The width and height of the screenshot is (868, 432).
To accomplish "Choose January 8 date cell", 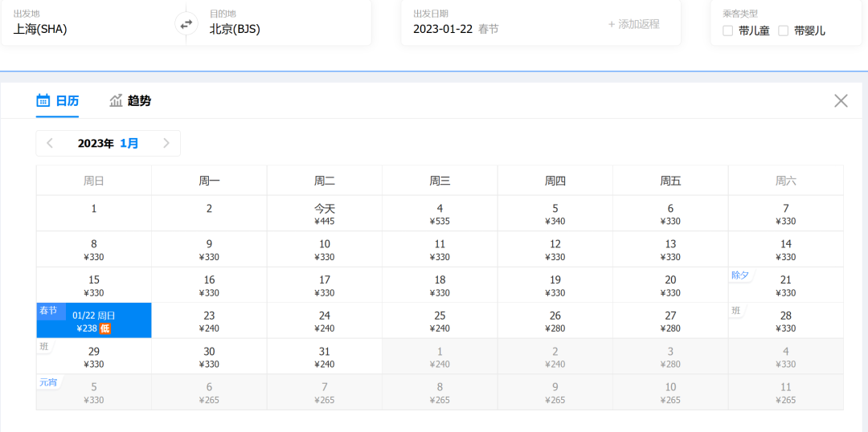I will coord(94,249).
